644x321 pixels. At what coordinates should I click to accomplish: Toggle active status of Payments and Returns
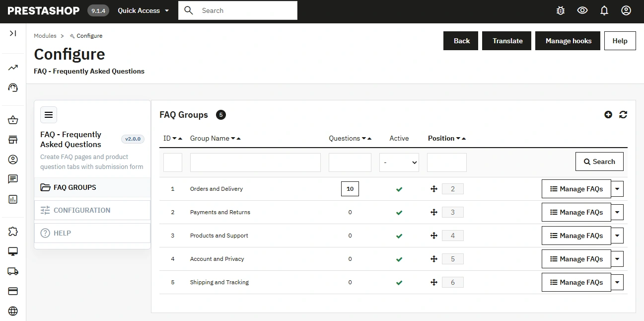399,213
